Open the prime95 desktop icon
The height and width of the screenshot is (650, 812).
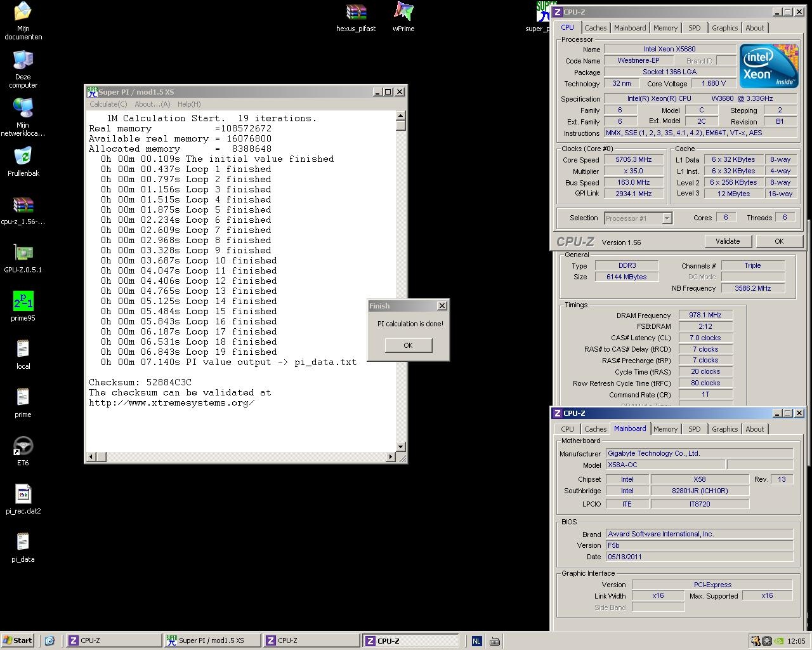click(x=23, y=302)
